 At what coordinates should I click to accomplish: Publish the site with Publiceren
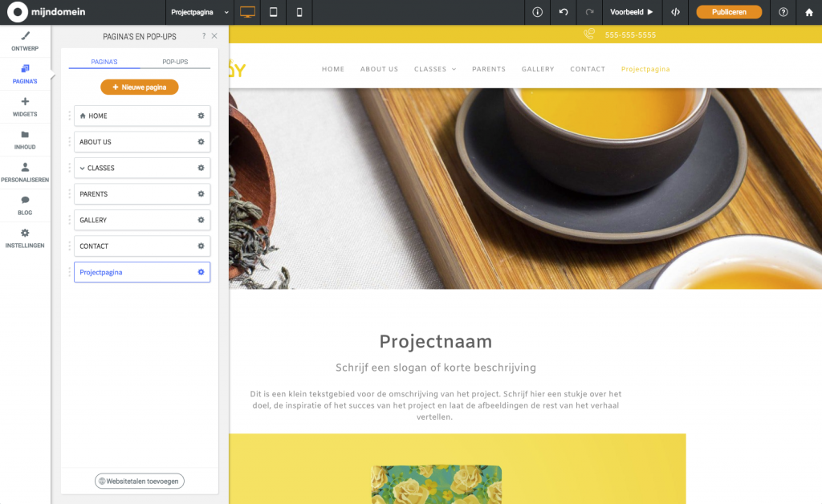click(x=728, y=12)
